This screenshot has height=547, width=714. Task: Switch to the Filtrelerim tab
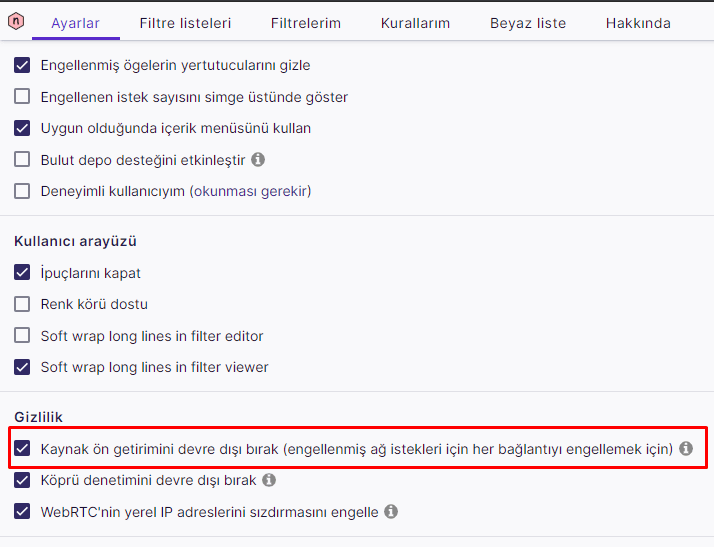tap(306, 22)
